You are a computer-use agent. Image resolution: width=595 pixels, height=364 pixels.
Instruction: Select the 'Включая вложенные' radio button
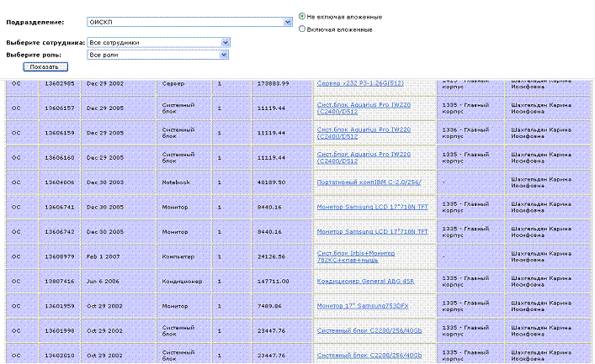click(303, 29)
